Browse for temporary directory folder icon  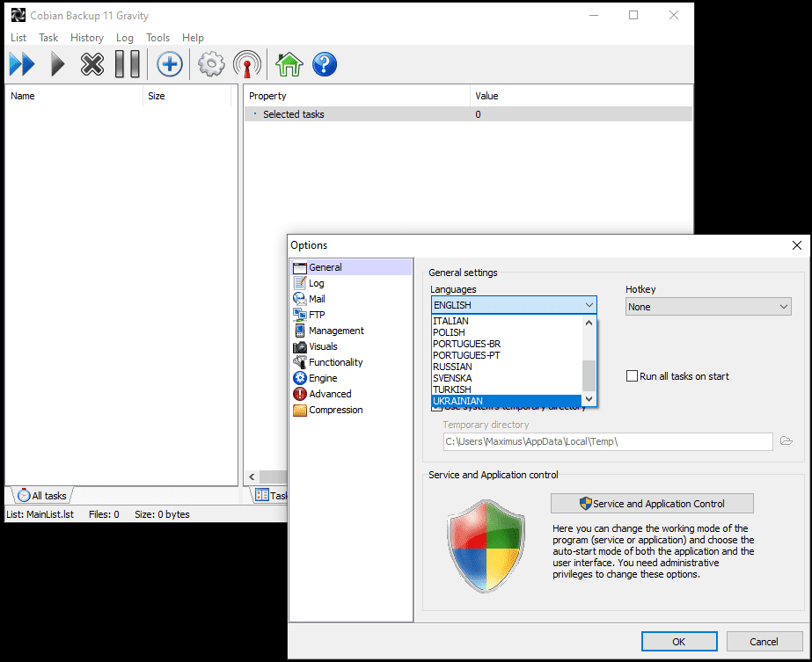tap(786, 441)
